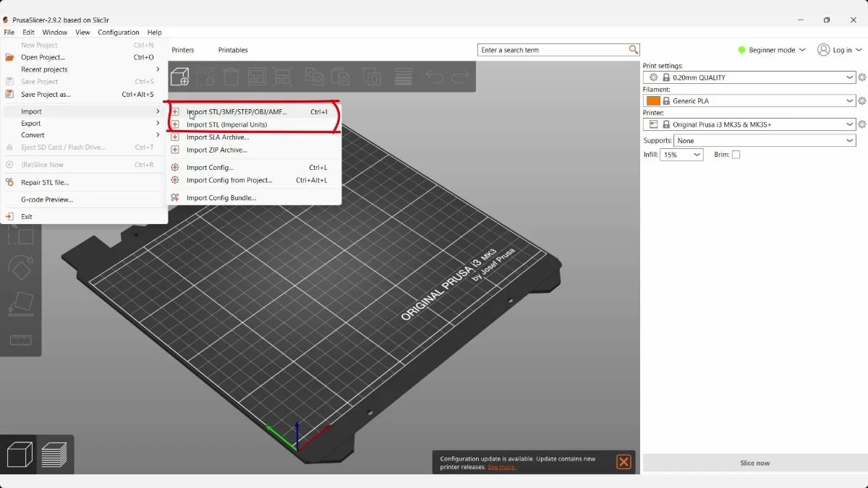
Task: Choose Import STL (Imperial Units)
Action: (253, 124)
